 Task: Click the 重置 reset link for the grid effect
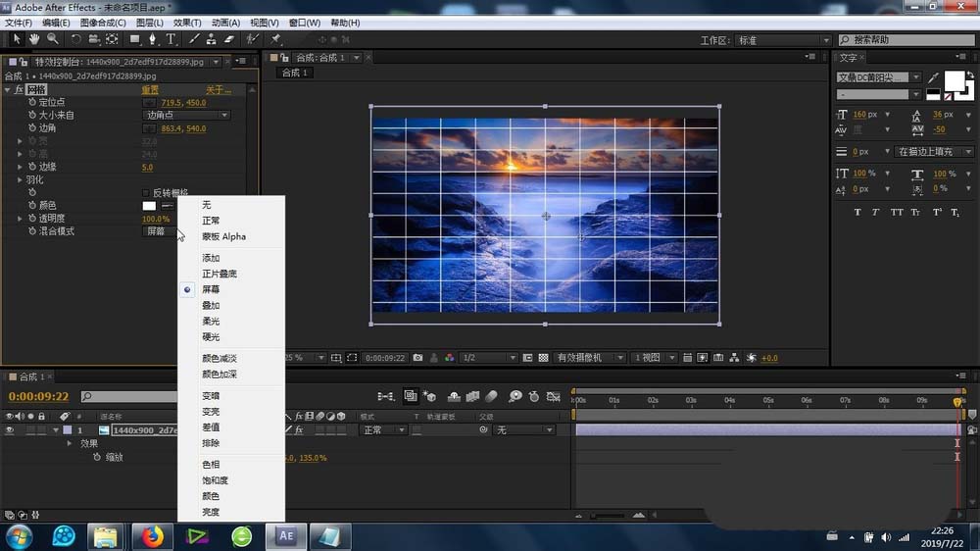click(150, 90)
